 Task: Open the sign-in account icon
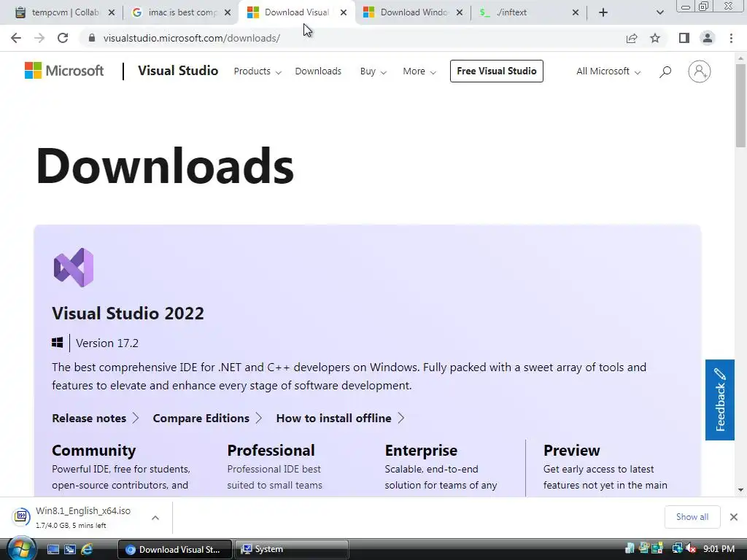tap(700, 71)
